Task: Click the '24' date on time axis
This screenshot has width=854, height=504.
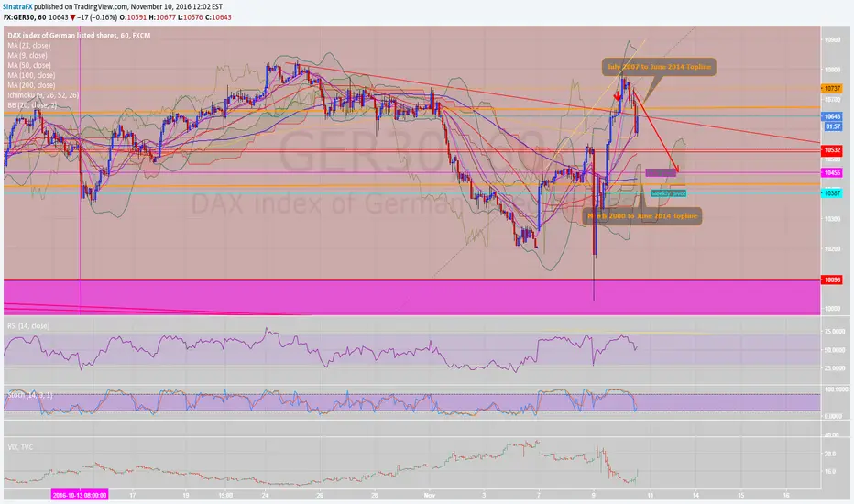Action: (265, 495)
